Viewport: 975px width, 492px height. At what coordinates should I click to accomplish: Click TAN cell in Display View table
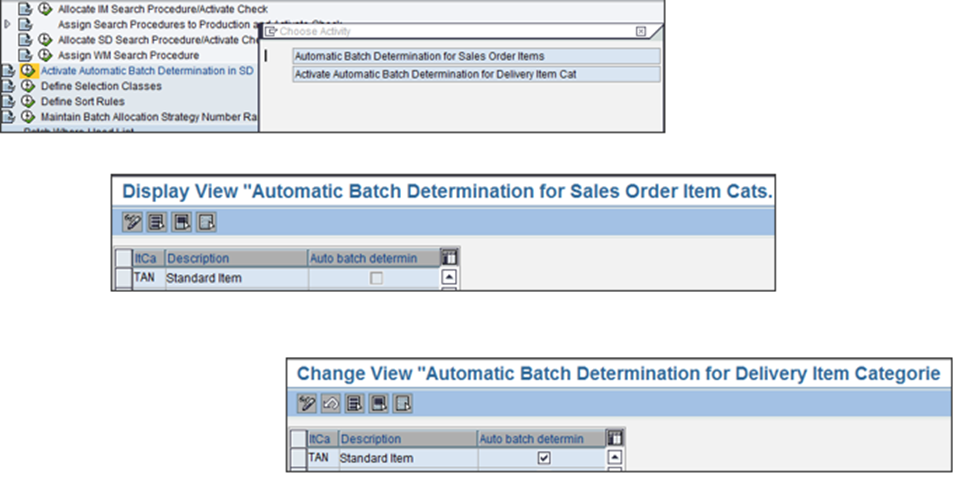pos(149,278)
